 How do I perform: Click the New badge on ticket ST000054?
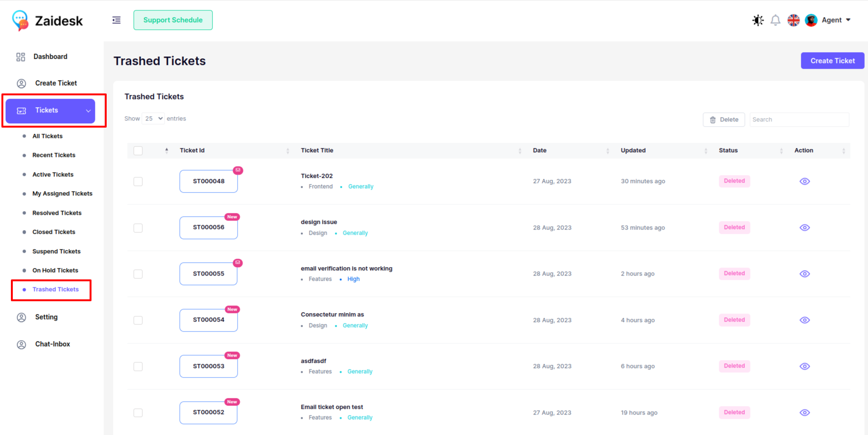coord(232,309)
